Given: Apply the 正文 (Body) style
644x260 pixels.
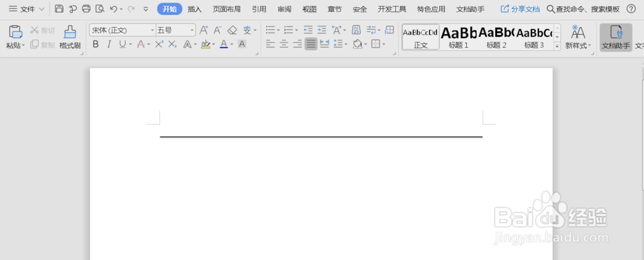Looking at the screenshot, I should pos(421,37).
